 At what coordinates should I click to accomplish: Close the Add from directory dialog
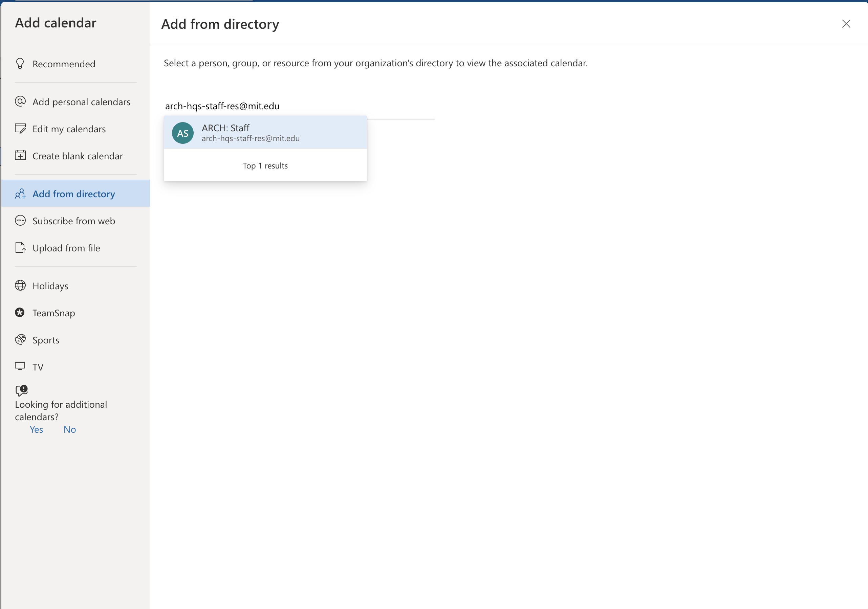846,24
